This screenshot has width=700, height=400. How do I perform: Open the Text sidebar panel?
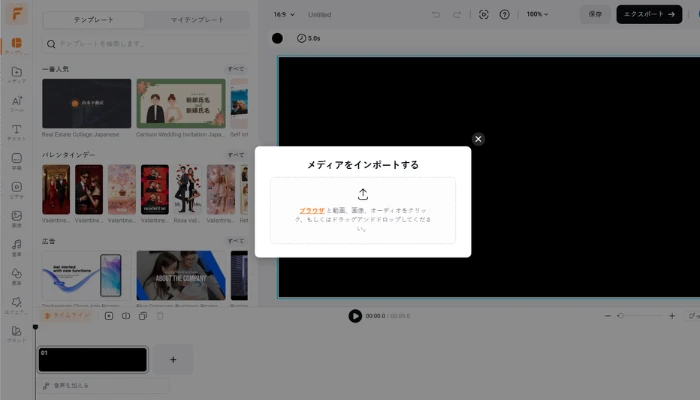(x=17, y=132)
